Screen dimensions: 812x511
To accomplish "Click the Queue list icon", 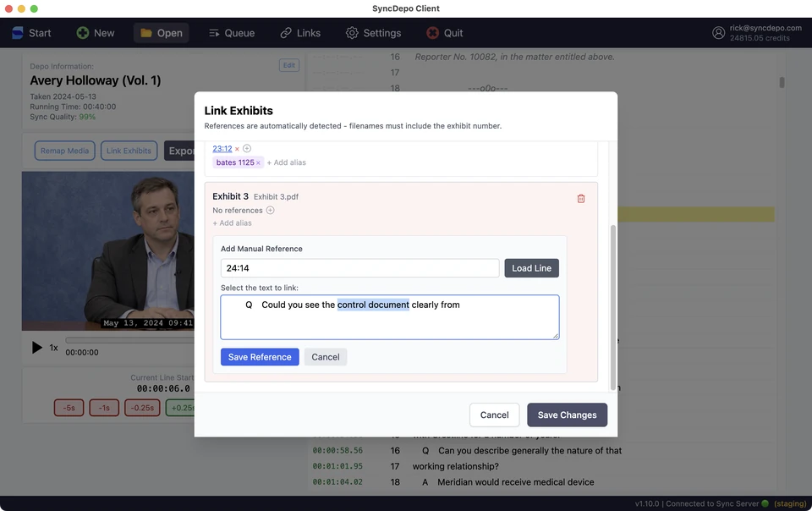I will 214,33.
